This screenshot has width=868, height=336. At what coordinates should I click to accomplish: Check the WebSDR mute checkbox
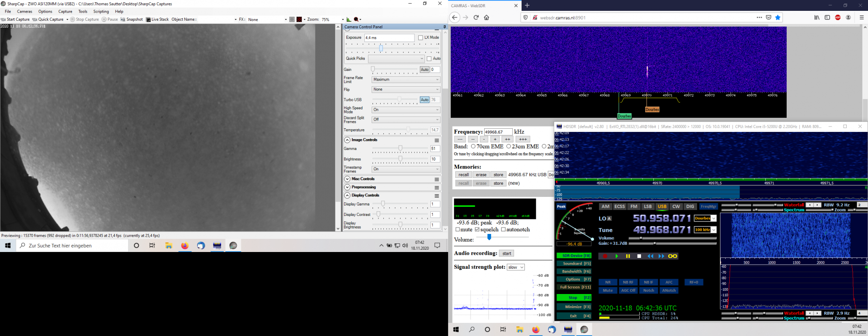click(x=458, y=229)
